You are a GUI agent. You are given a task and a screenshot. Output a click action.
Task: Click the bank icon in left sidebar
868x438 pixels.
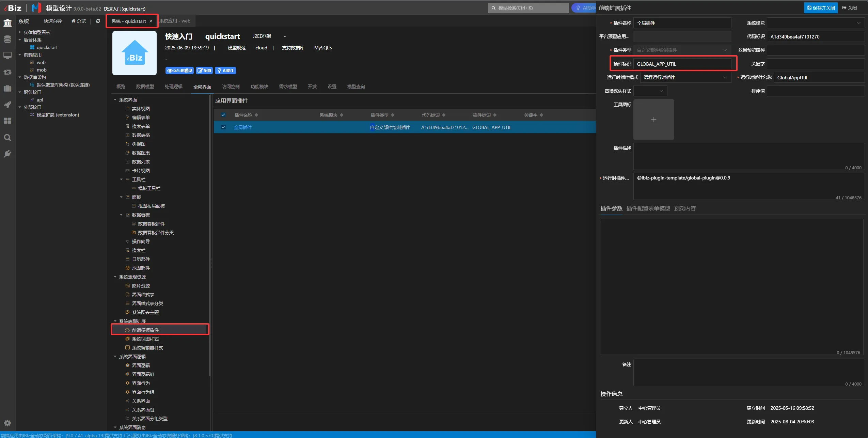[7, 23]
